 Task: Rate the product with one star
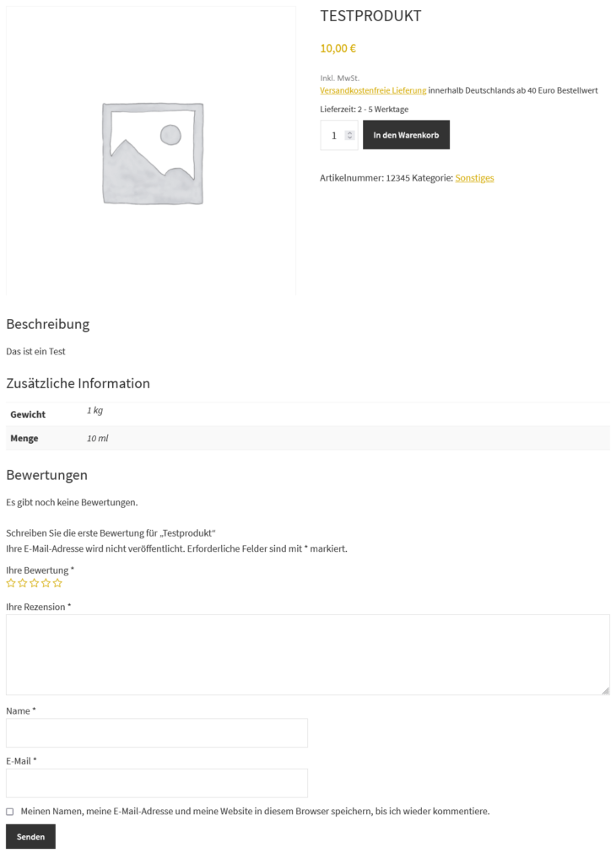coord(11,583)
